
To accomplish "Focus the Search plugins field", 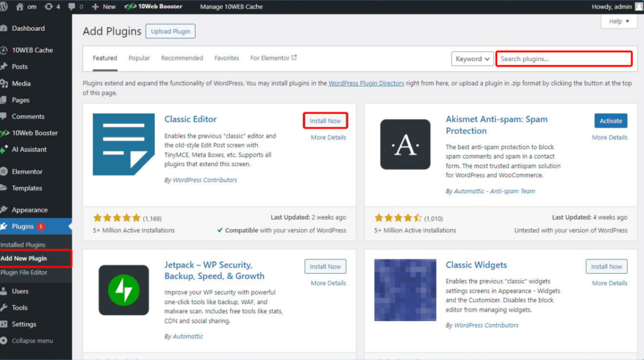I will tap(564, 59).
